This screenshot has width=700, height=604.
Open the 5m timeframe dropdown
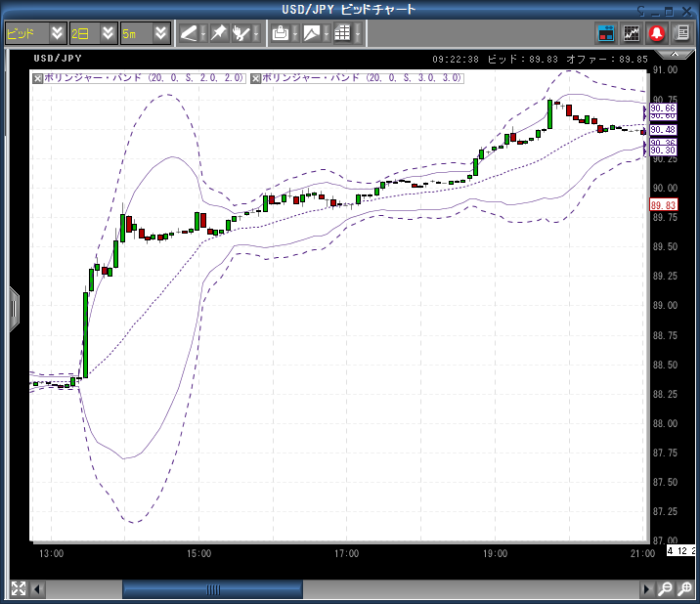[x=145, y=32]
